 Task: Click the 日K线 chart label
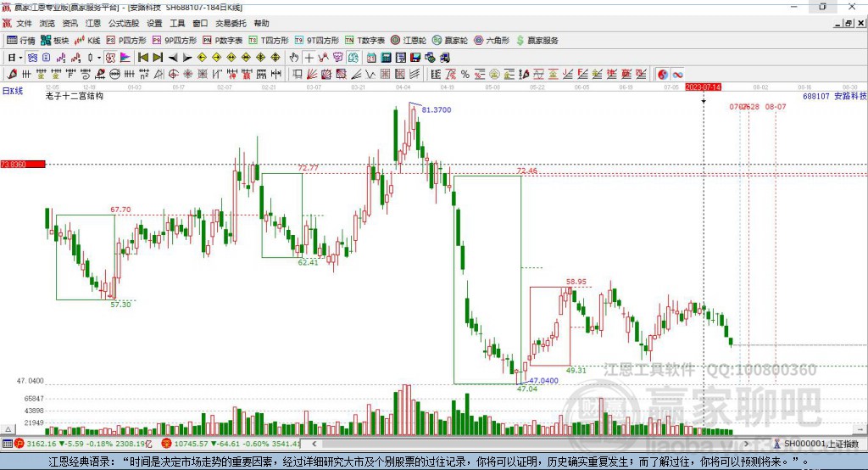[12, 91]
